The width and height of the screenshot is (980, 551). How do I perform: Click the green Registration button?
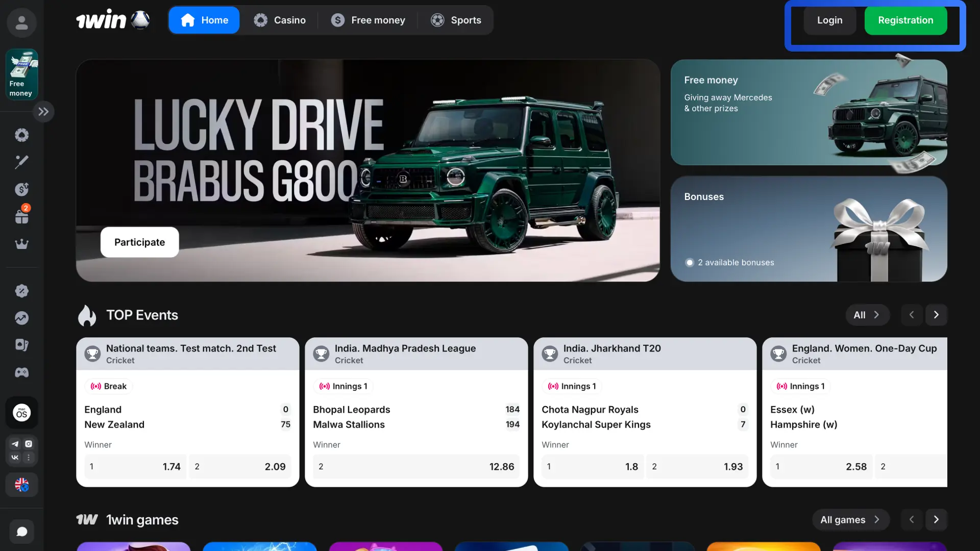point(905,20)
